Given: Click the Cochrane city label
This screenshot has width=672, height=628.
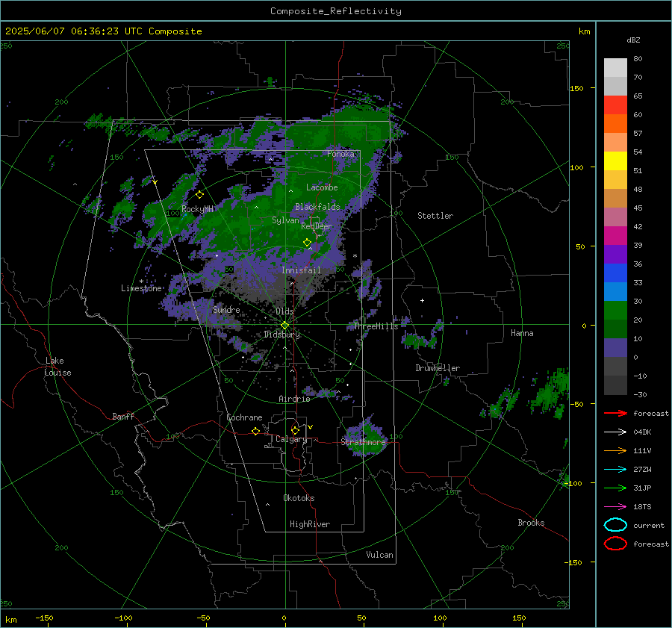Looking at the screenshot, I should point(244,417).
